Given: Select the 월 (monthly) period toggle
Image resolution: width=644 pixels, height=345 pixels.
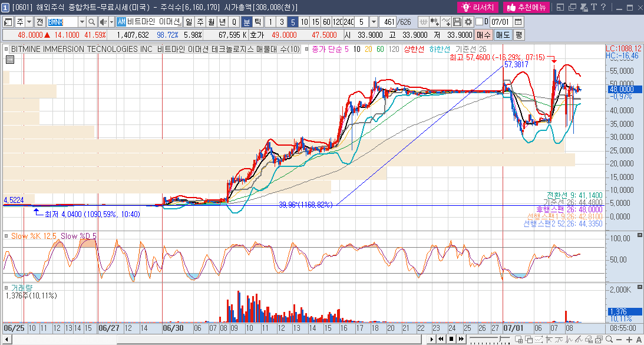Looking at the screenshot, I should tap(211, 22).
